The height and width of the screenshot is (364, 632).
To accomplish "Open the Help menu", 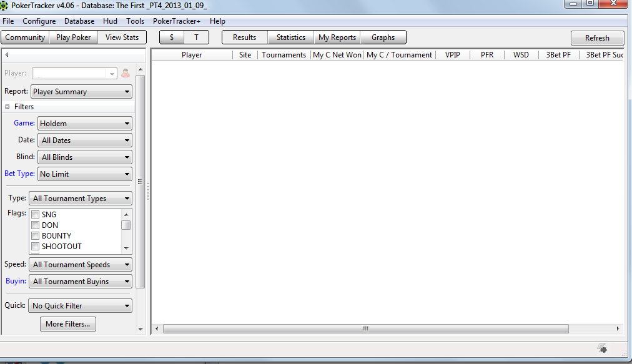I will click(x=217, y=21).
